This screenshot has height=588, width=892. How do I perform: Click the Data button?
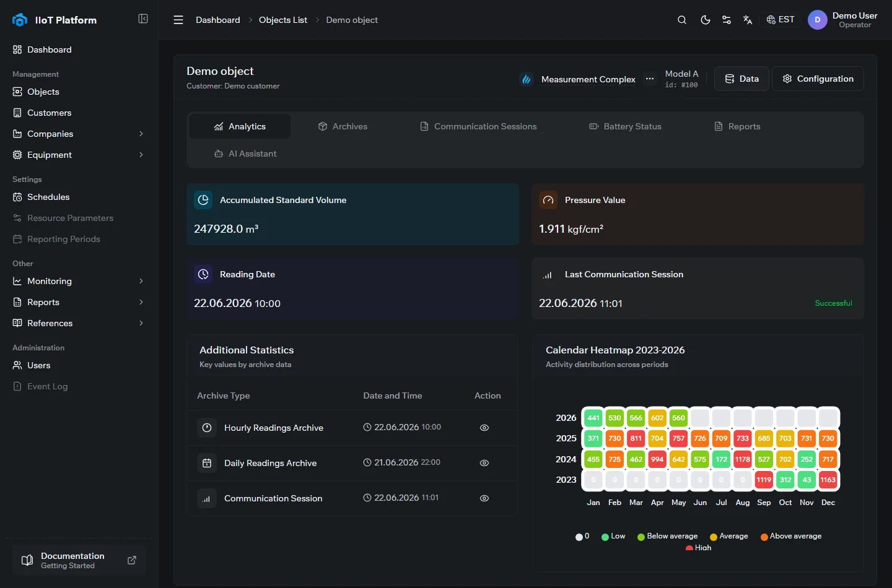tap(741, 79)
